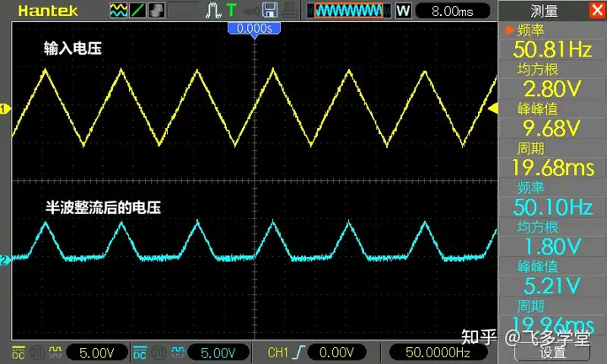
Task: Click the CH2 20M bandwidth limit icon
Action: (158, 352)
